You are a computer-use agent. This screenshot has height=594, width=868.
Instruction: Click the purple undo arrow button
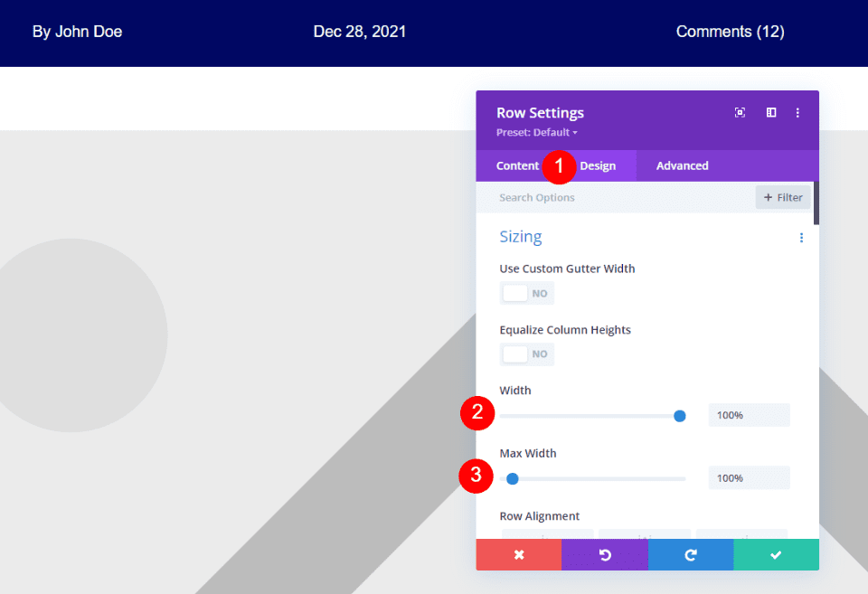pos(605,555)
